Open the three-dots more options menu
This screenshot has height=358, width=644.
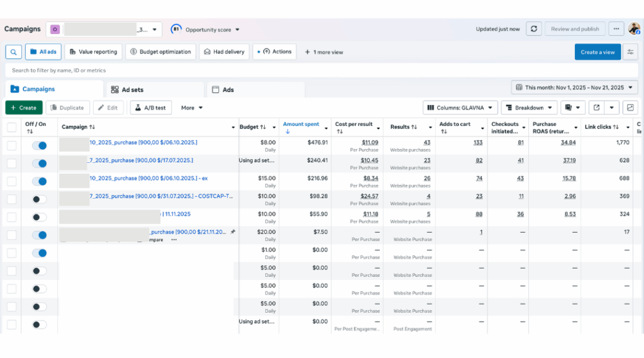(616, 29)
